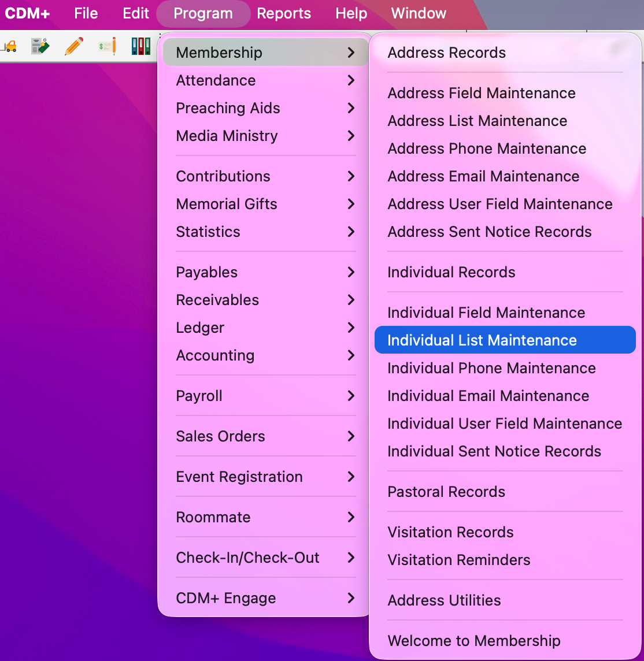
Task: Open the Payroll submenu
Action: pos(265,396)
